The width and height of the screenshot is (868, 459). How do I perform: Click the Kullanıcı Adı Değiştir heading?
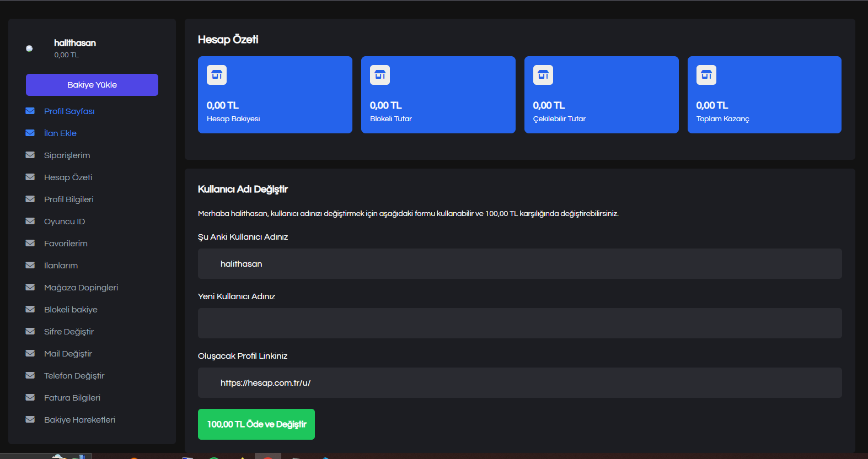(x=243, y=189)
